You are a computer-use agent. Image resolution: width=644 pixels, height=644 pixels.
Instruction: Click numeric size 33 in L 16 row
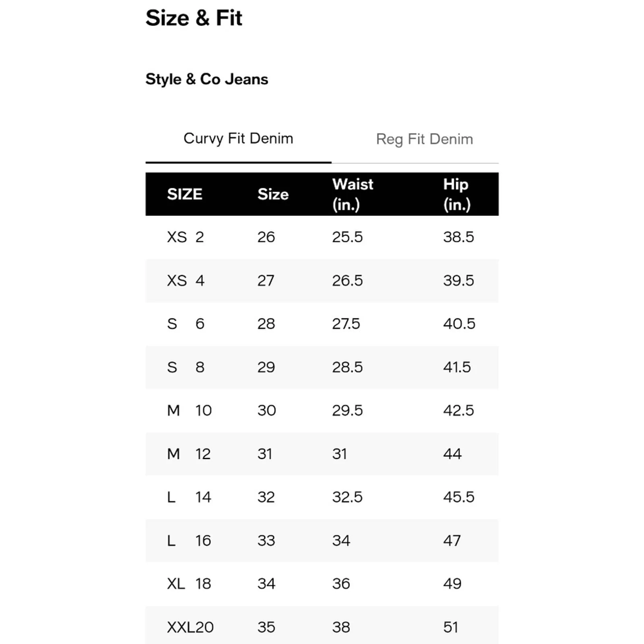tap(266, 541)
